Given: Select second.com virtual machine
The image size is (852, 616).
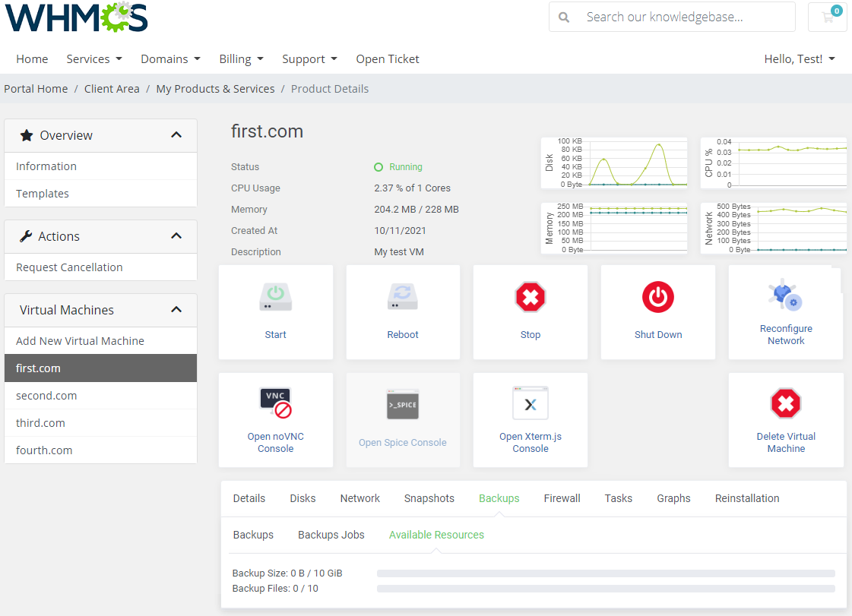Looking at the screenshot, I should point(100,396).
